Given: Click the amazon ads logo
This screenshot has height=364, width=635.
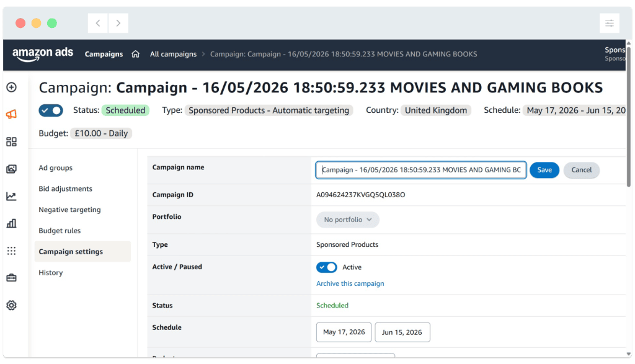Looking at the screenshot, I should pos(43,54).
